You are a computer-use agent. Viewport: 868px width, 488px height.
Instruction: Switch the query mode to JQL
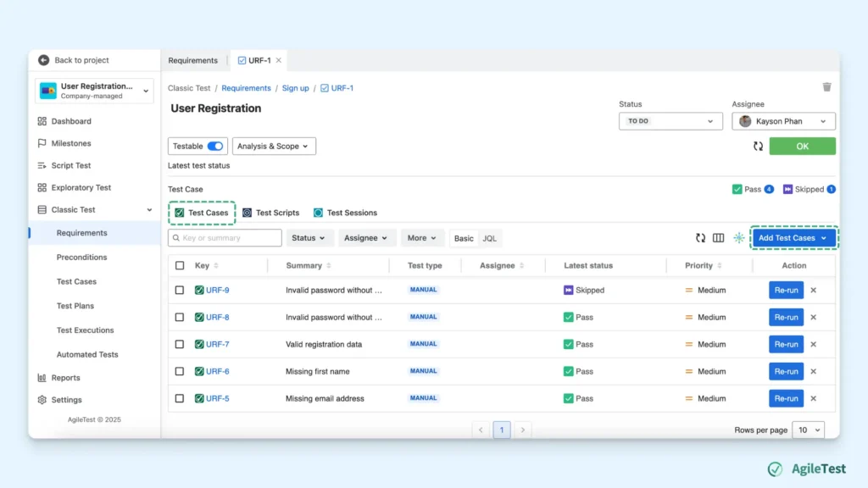point(489,238)
